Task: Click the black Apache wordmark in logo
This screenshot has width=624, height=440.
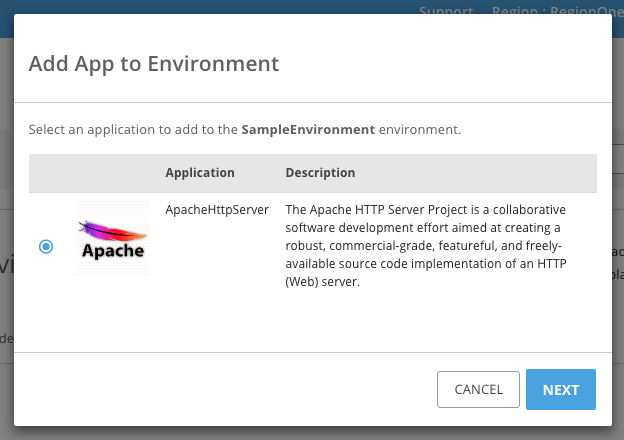Action: pos(112,251)
